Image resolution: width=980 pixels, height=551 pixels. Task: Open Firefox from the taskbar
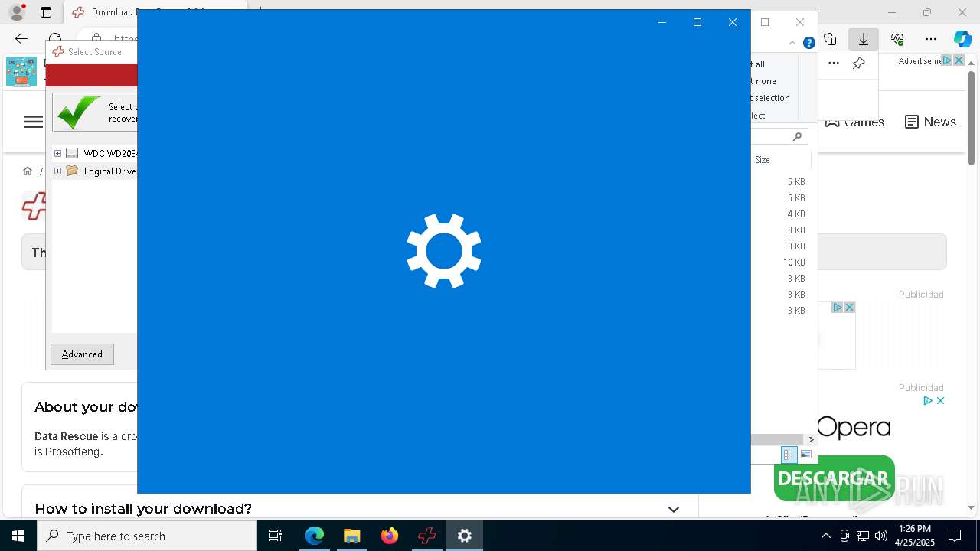point(390,536)
